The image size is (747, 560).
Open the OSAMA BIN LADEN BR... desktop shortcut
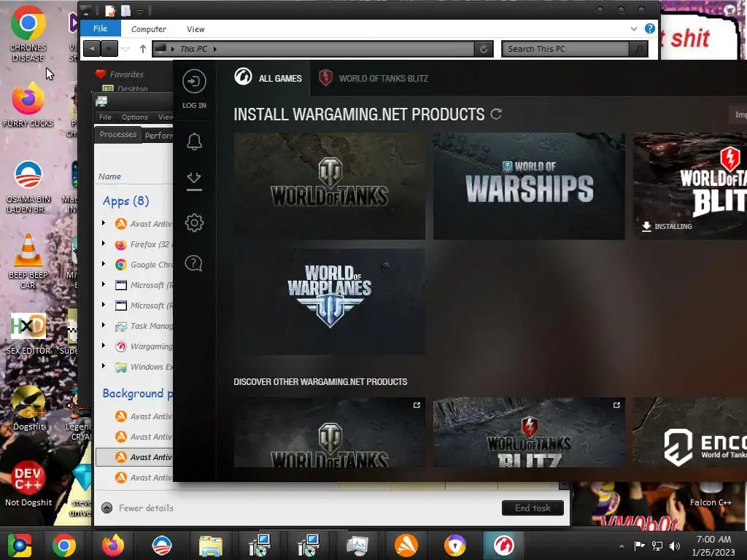click(28, 187)
